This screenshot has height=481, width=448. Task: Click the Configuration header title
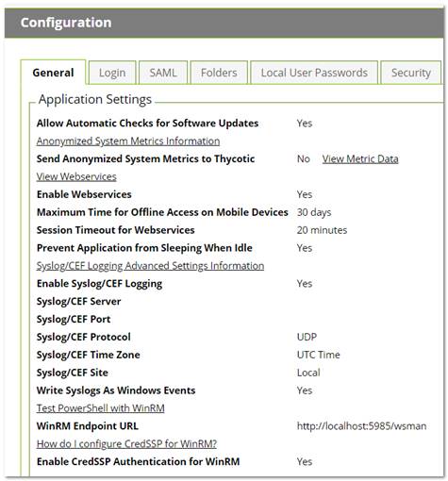coord(66,23)
